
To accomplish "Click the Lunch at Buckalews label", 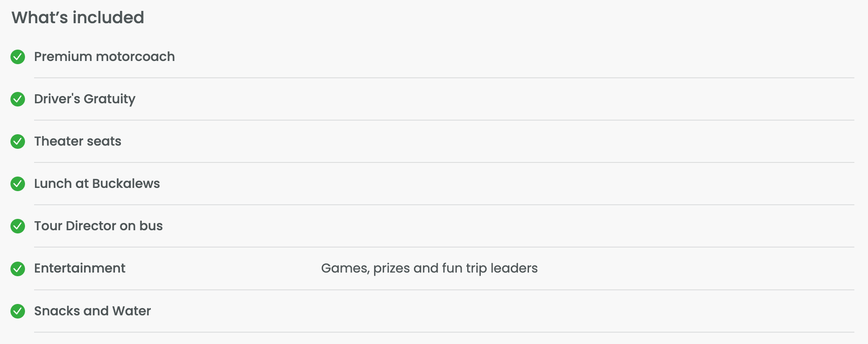I will click(97, 183).
